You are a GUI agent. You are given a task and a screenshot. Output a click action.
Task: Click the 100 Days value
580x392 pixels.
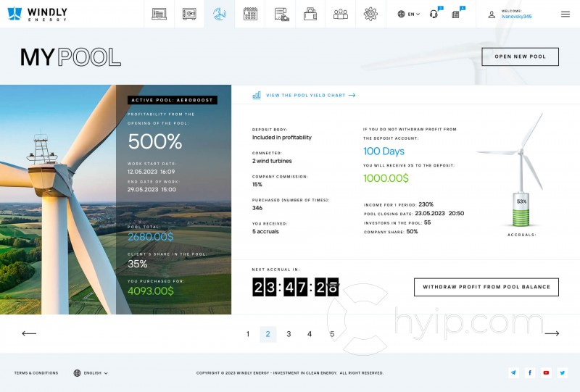point(384,151)
